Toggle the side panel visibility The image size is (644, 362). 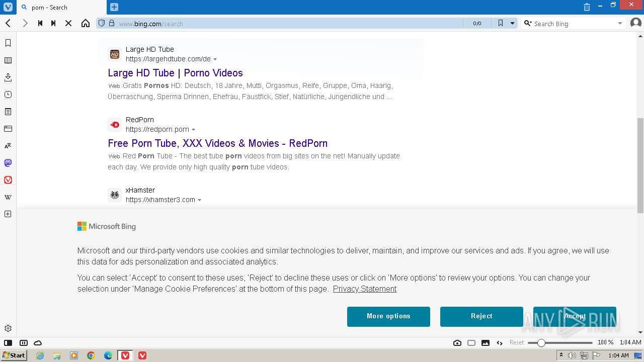(x=8, y=343)
